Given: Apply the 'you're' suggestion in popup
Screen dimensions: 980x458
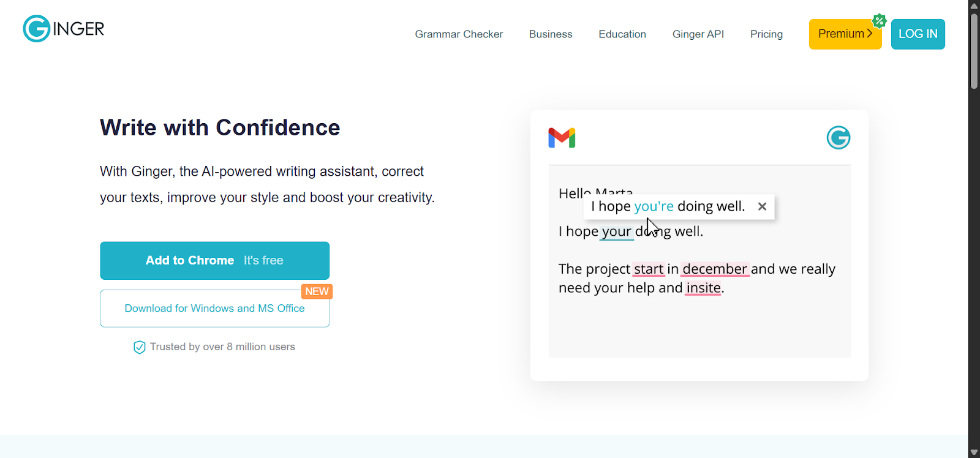Looking at the screenshot, I should pyautogui.click(x=654, y=206).
